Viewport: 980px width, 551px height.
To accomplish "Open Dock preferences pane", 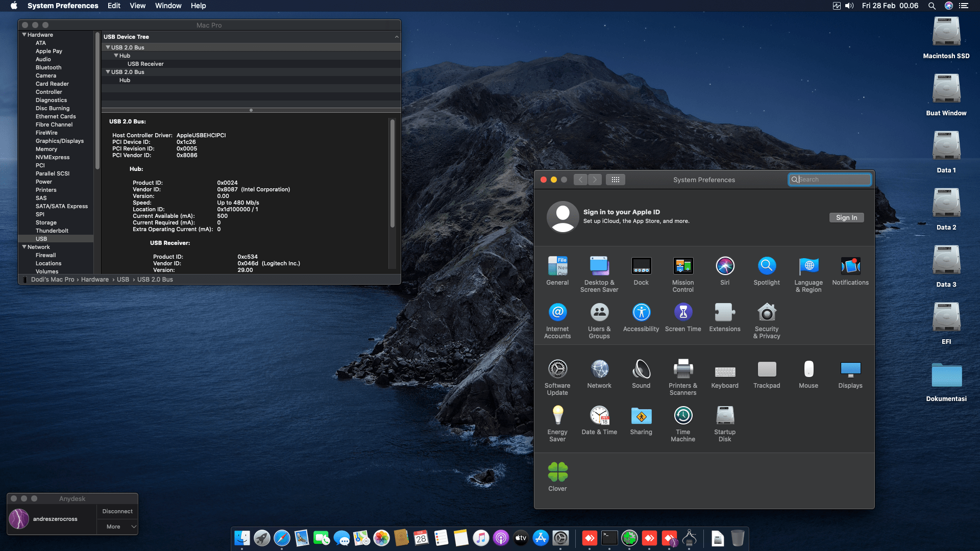I will click(641, 271).
